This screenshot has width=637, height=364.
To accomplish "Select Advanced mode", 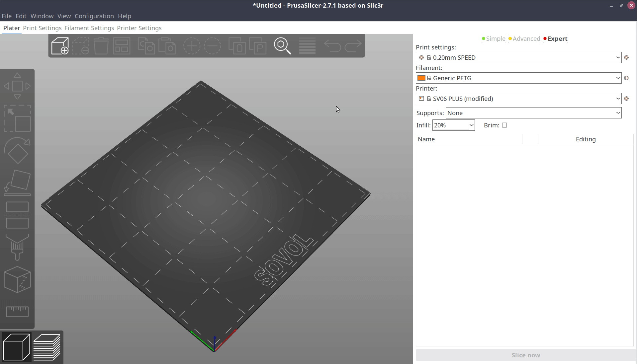I will 524,39.
